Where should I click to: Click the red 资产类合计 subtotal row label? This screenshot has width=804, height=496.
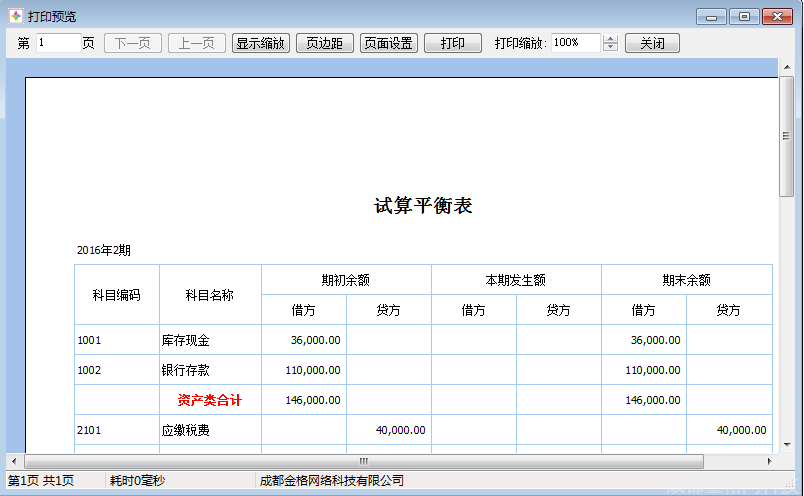pos(210,400)
